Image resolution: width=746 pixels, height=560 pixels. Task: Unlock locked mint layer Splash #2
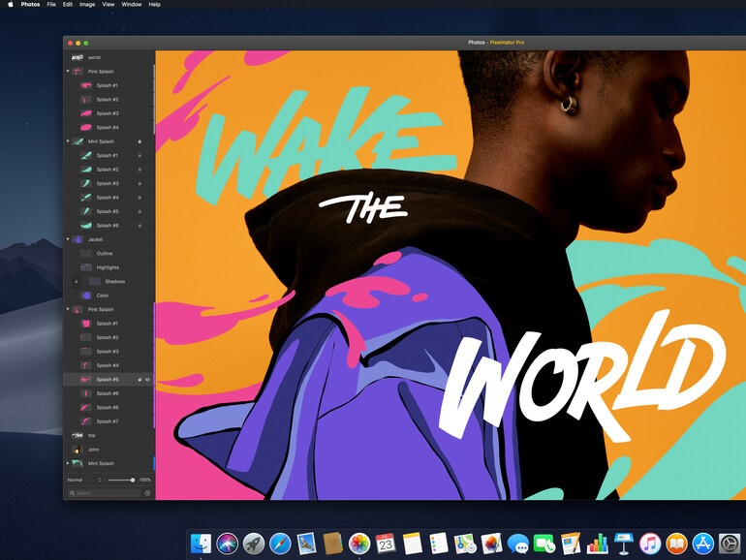[140, 170]
